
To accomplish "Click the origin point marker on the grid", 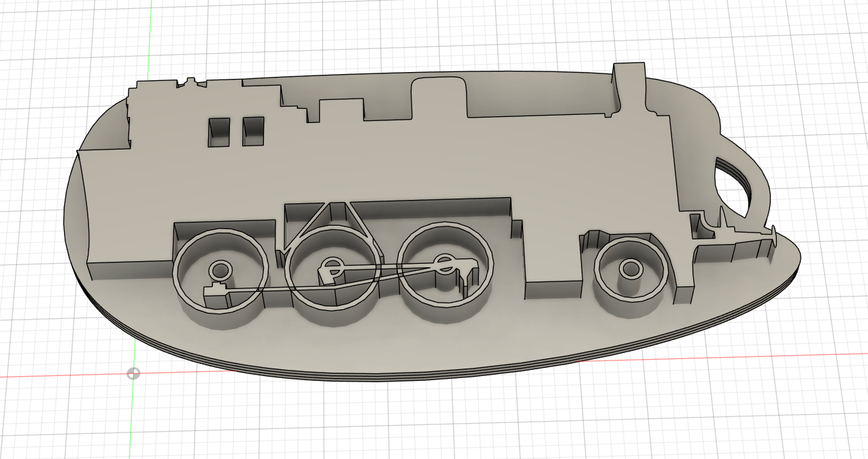I will tap(133, 373).
